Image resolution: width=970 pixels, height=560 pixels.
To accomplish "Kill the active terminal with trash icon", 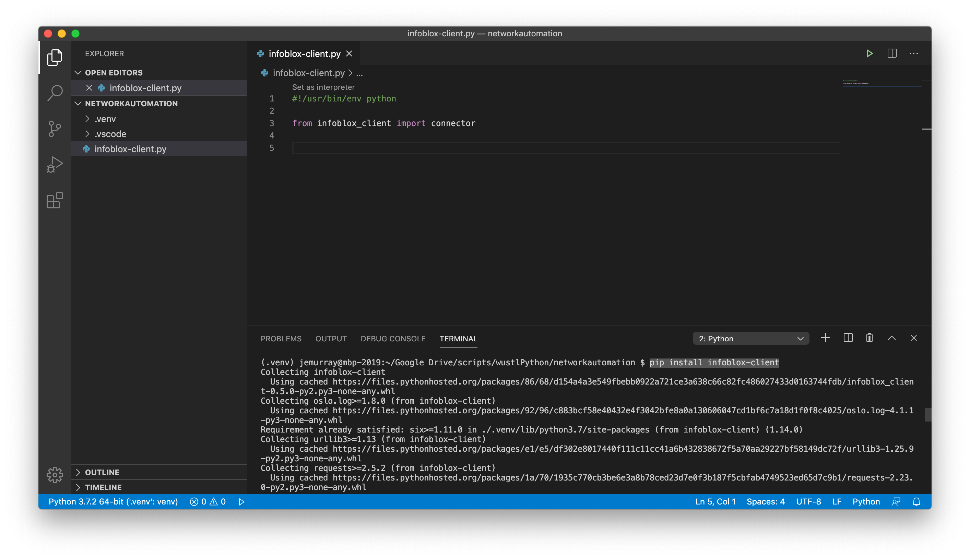I will pyautogui.click(x=869, y=338).
